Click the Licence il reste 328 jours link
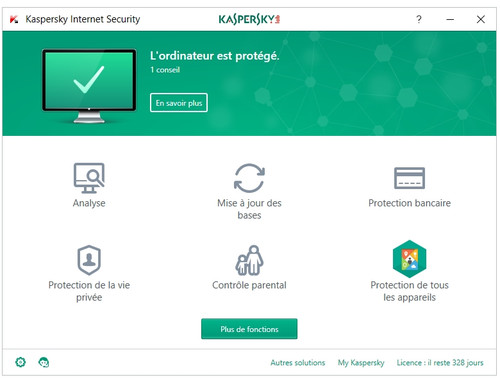Image resolution: width=500 pixels, height=382 pixels. (440, 363)
